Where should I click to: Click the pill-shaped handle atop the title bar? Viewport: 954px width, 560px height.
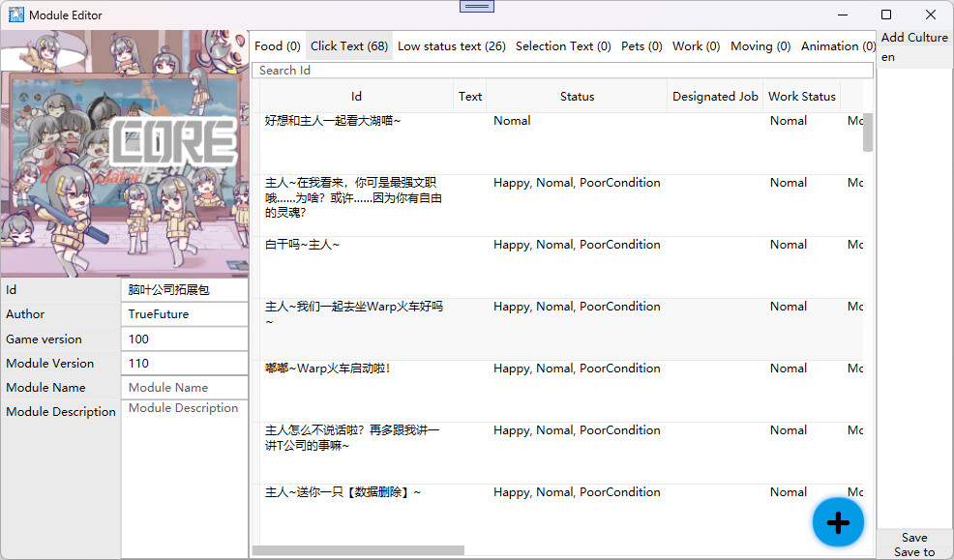coord(476,6)
